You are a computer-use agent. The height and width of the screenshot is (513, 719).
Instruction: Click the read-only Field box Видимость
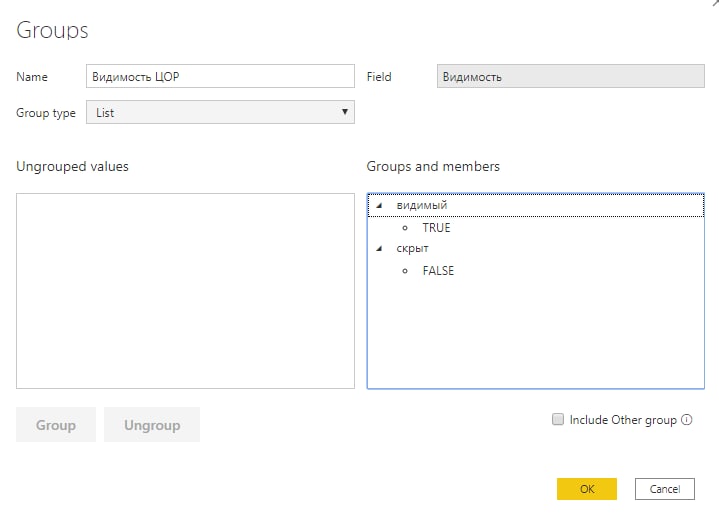point(570,76)
